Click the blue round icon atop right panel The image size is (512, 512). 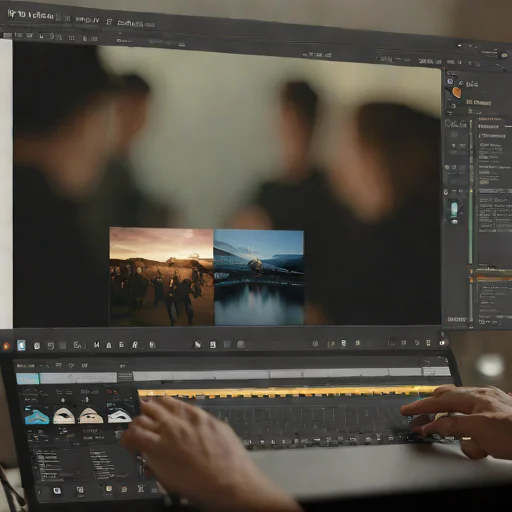[450, 81]
